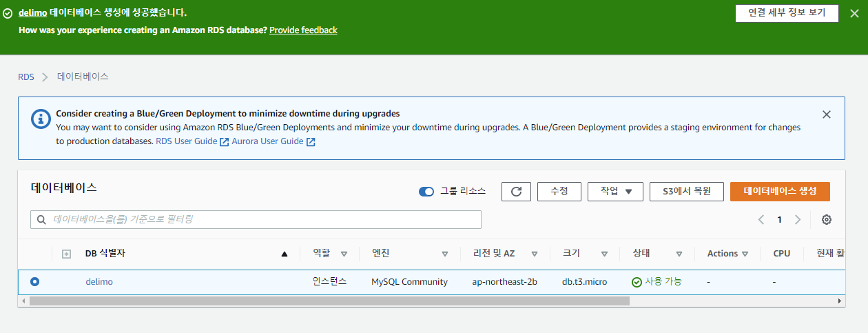Click the success checkmark icon in banner
The width and height of the screenshot is (868, 333).
tap(8, 13)
